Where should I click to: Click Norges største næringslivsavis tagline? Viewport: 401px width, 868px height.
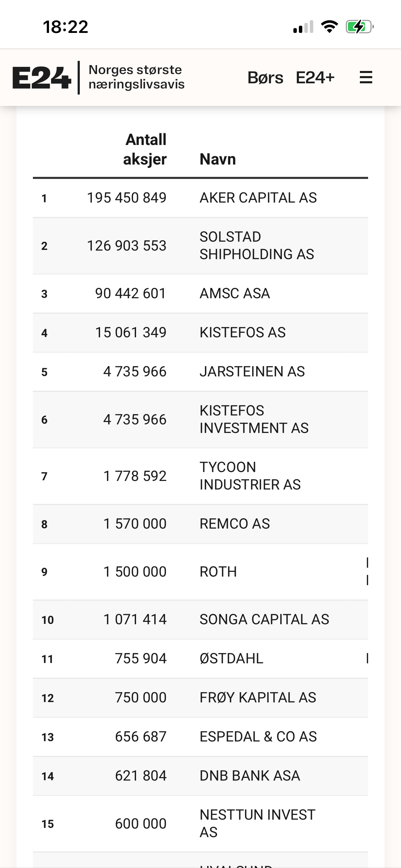136,77
